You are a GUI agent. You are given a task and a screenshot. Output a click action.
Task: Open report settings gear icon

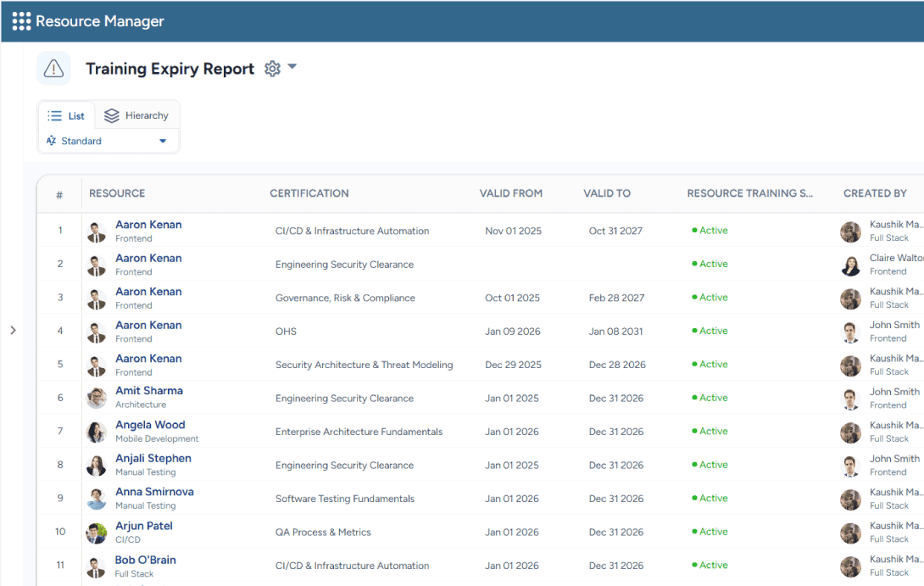click(272, 69)
